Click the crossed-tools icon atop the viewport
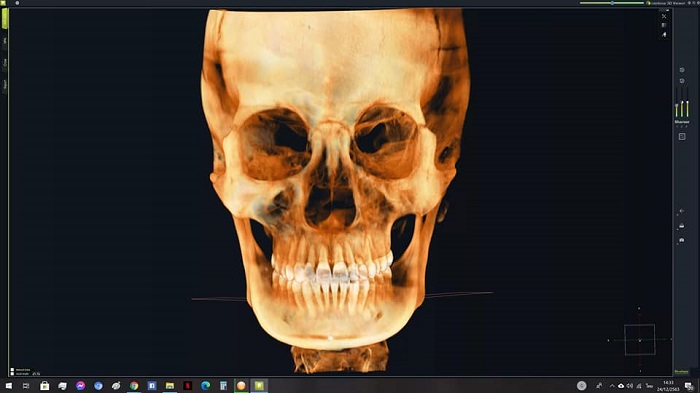 (664, 17)
